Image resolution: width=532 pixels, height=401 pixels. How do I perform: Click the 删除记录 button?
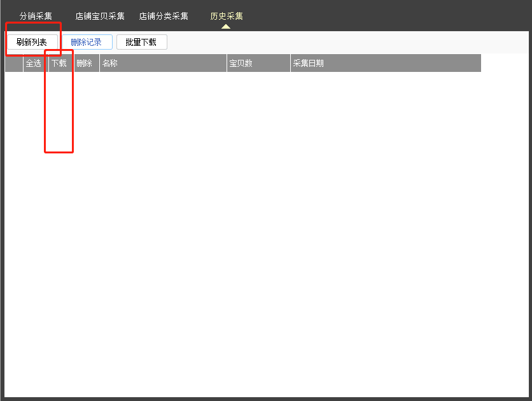pos(87,42)
